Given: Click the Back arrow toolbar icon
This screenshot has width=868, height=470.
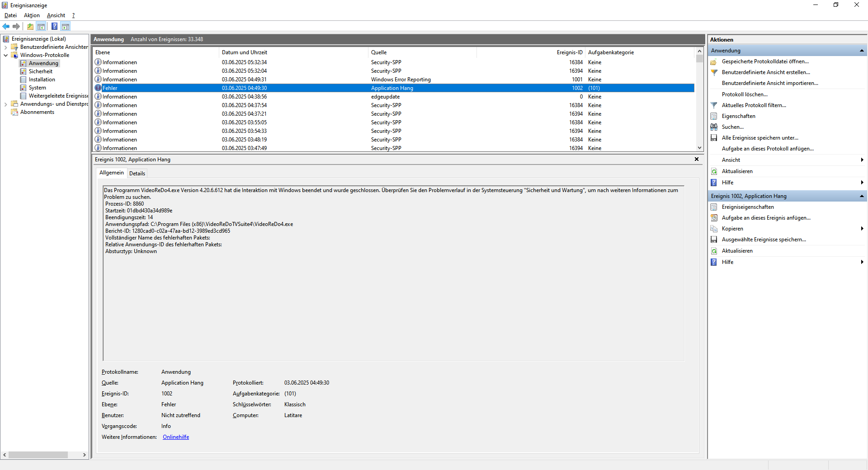Looking at the screenshot, I should [6, 26].
